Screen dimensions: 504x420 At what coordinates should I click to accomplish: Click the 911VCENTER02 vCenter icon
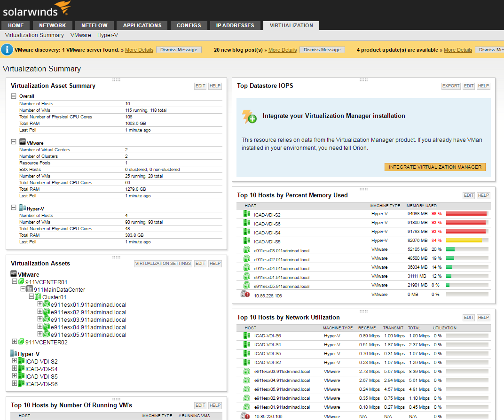click(22, 342)
